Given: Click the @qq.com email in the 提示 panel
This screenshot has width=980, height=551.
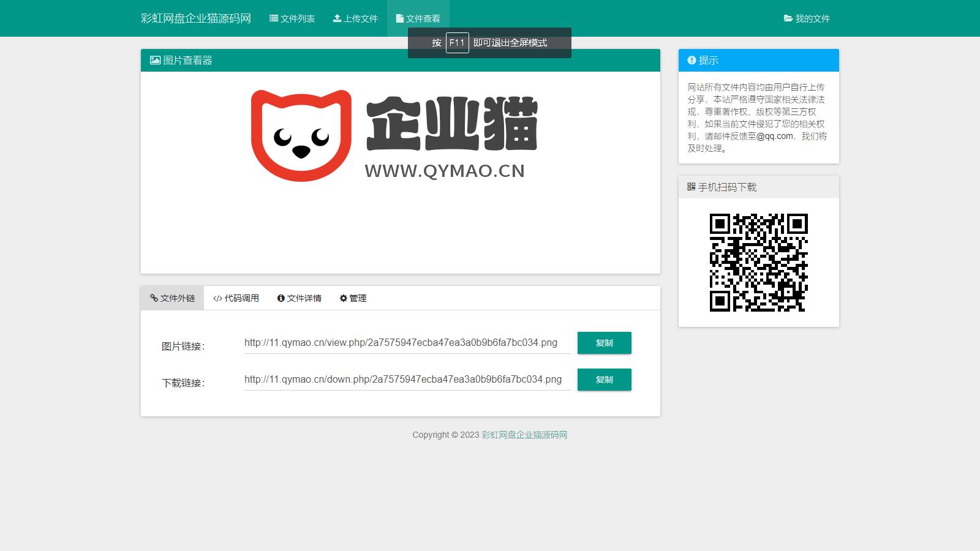Looking at the screenshot, I should coord(775,136).
